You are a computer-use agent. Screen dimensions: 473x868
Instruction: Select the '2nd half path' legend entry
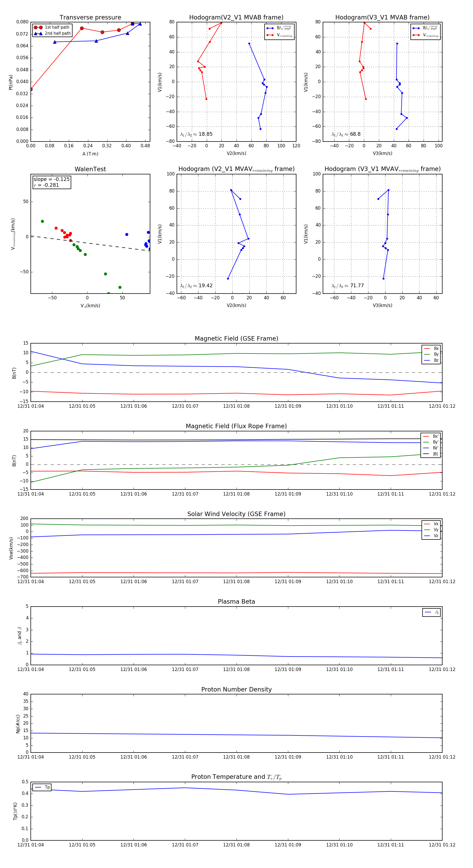pyautogui.click(x=52, y=33)
